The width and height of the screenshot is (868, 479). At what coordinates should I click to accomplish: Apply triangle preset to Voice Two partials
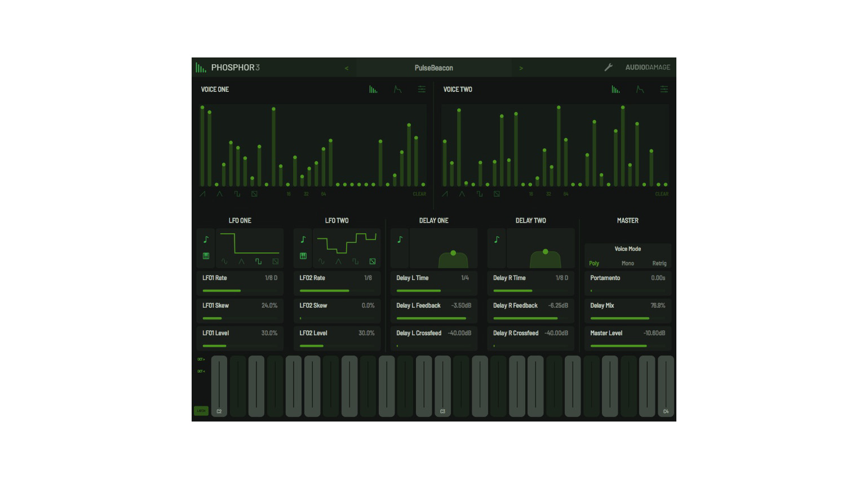462,194
